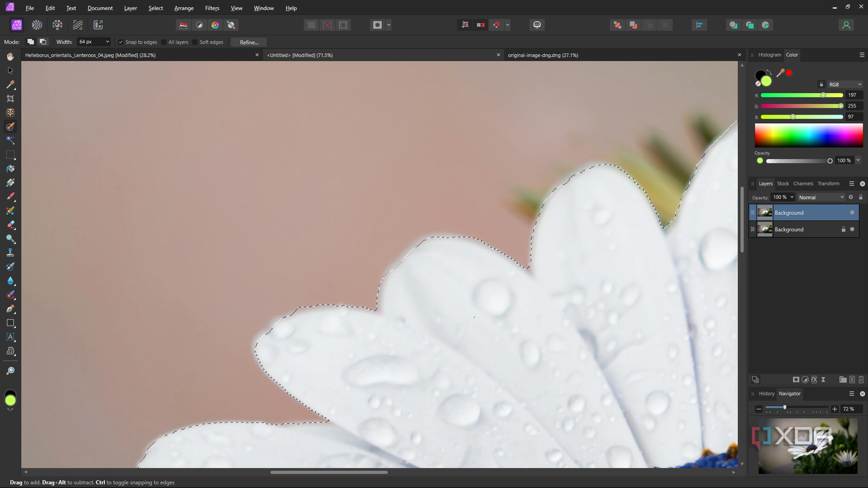
Task: Select the Artistic Text tool
Action: click(x=10, y=337)
